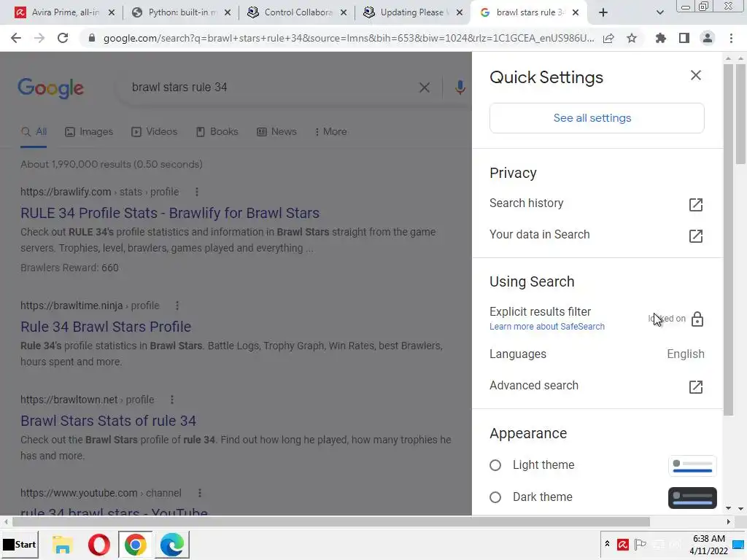The image size is (747, 560).
Task: Close the Python built-in tab
Action: pyautogui.click(x=228, y=13)
